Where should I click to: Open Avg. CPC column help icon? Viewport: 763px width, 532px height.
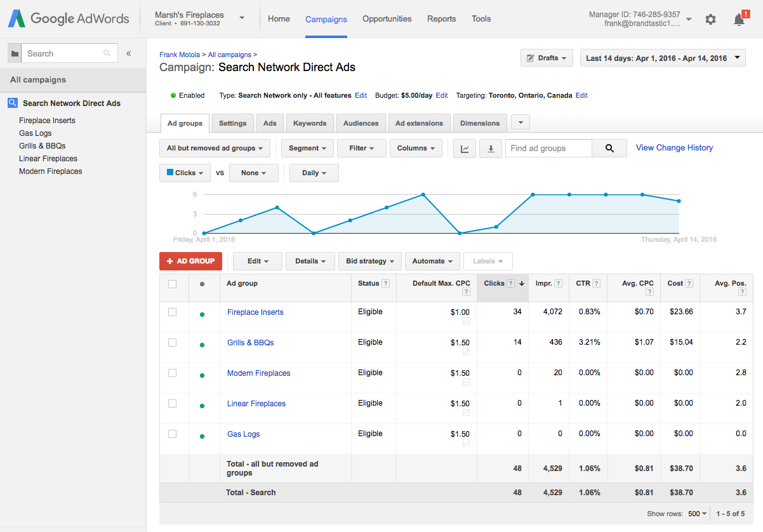pos(649,292)
